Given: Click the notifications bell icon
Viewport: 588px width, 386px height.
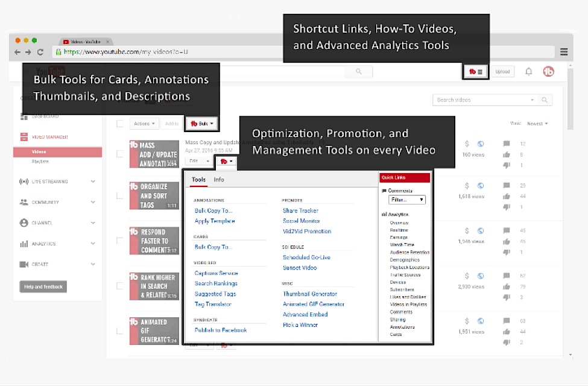Looking at the screenshot, I should [x=528, y=72].
